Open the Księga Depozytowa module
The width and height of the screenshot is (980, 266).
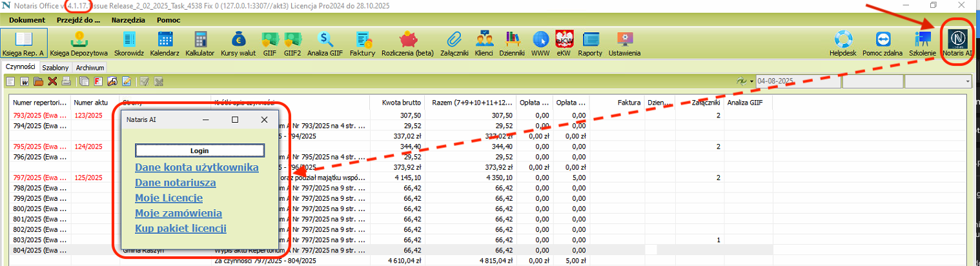coord(79,43)
